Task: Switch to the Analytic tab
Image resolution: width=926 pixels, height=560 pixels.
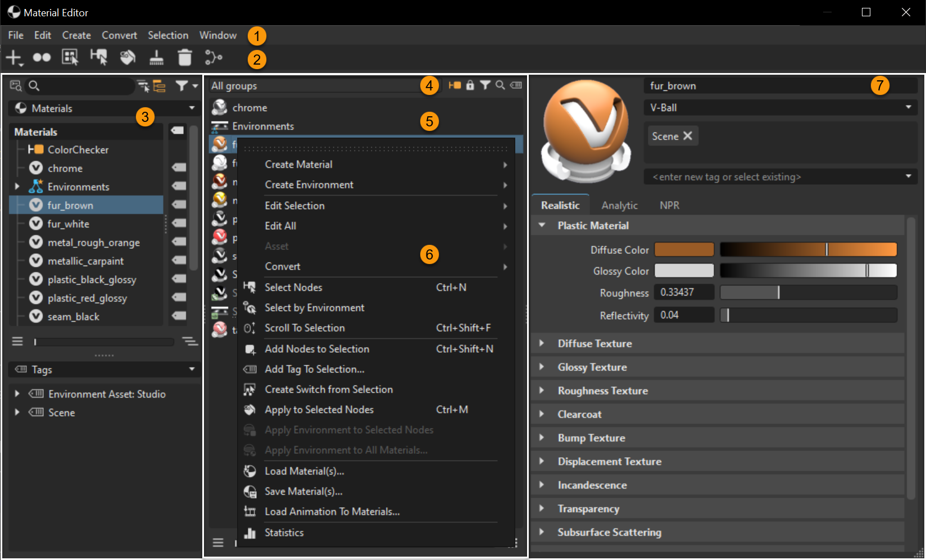Action: pos(619,205)
